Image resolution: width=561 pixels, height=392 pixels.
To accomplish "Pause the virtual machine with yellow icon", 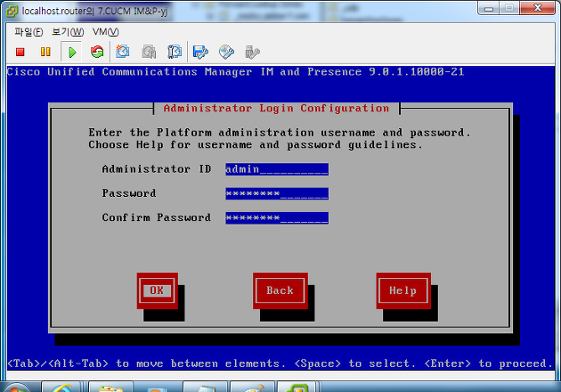I will coord(45,52).
